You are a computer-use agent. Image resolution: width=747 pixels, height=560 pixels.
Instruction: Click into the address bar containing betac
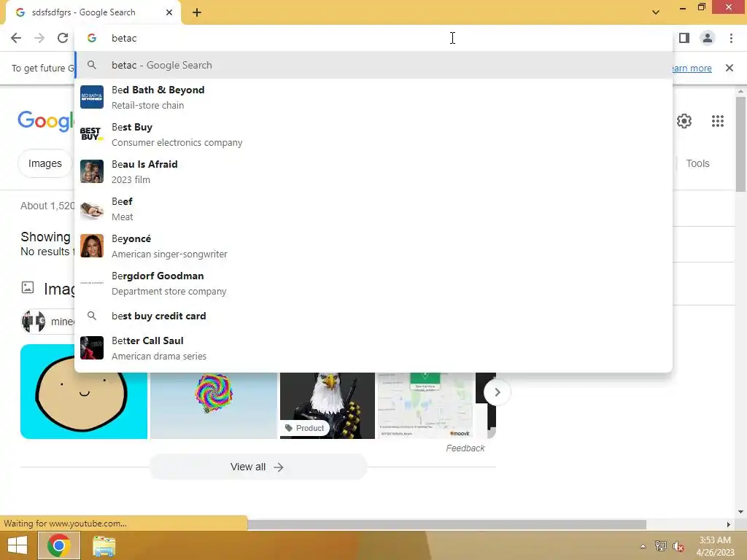(373, 38)
